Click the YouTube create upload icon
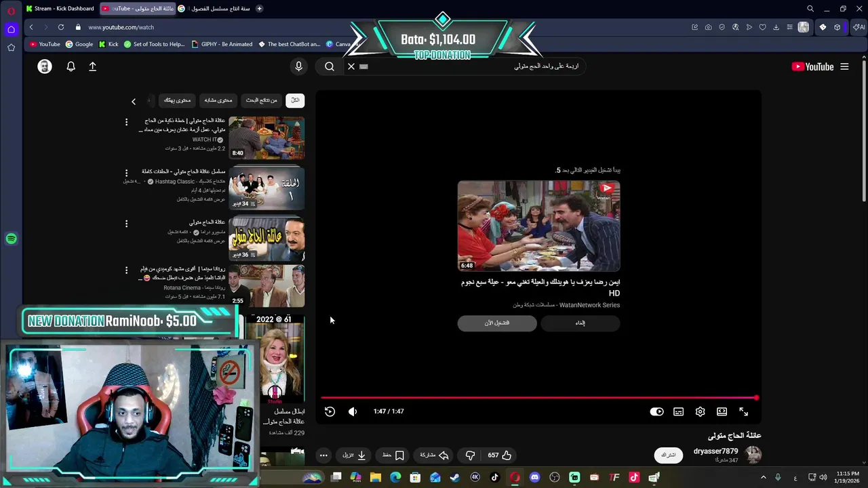Viewport: 868px width, 488px height. click(x=93, y=66)
